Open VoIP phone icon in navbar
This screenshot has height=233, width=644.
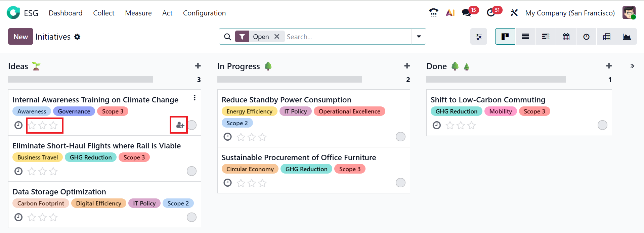pos(433,13)
